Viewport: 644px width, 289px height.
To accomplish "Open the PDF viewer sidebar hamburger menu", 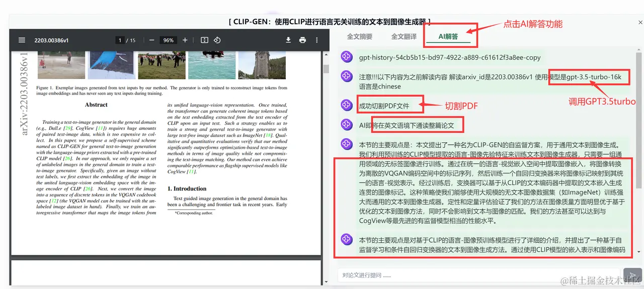I will 22,40.
